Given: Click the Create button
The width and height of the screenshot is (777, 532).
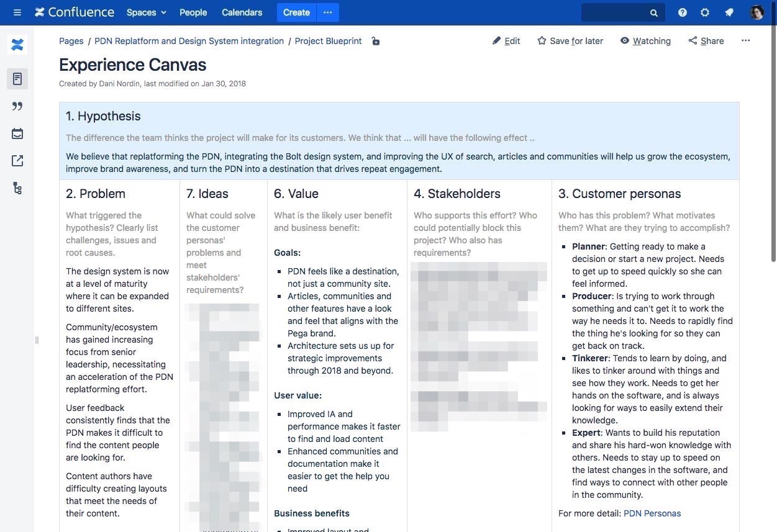Looking at the screenshot, I should click(x=296, y=12).
